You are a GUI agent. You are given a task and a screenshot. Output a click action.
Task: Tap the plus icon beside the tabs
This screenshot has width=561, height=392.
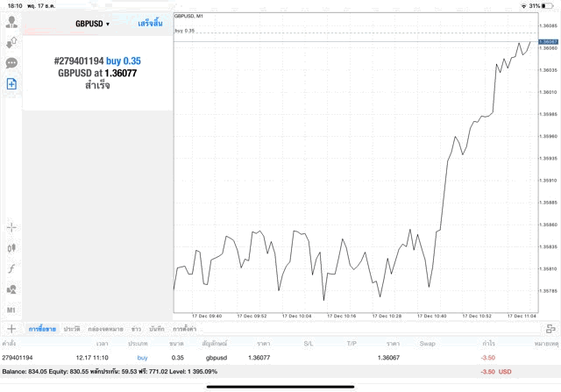point(11,329)
